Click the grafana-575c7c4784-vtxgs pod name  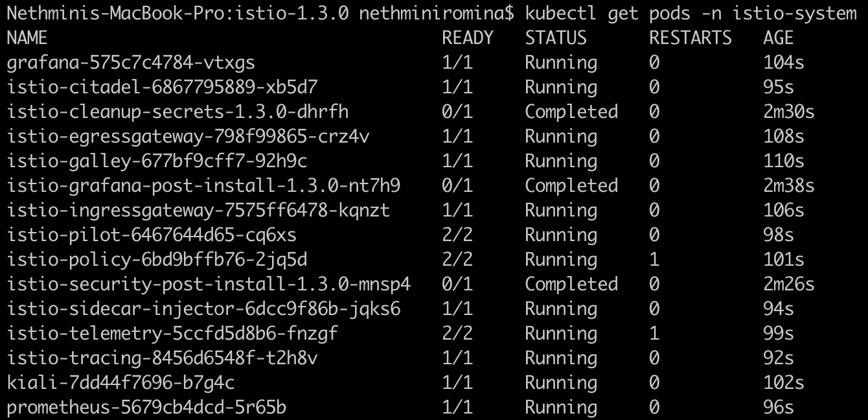coord(131,63)
